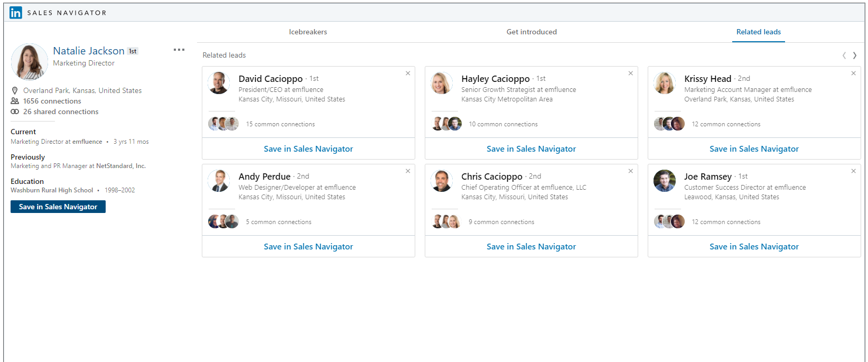Open Joe Ramsey name link
The width and height of the screenshot is (868, 362).
click(x=708, y=177)
